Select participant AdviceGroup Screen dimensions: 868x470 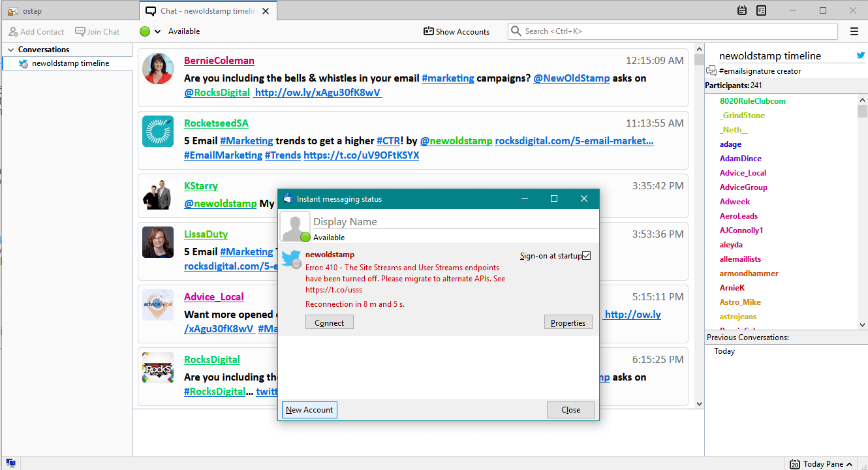[x=743, y=187]
